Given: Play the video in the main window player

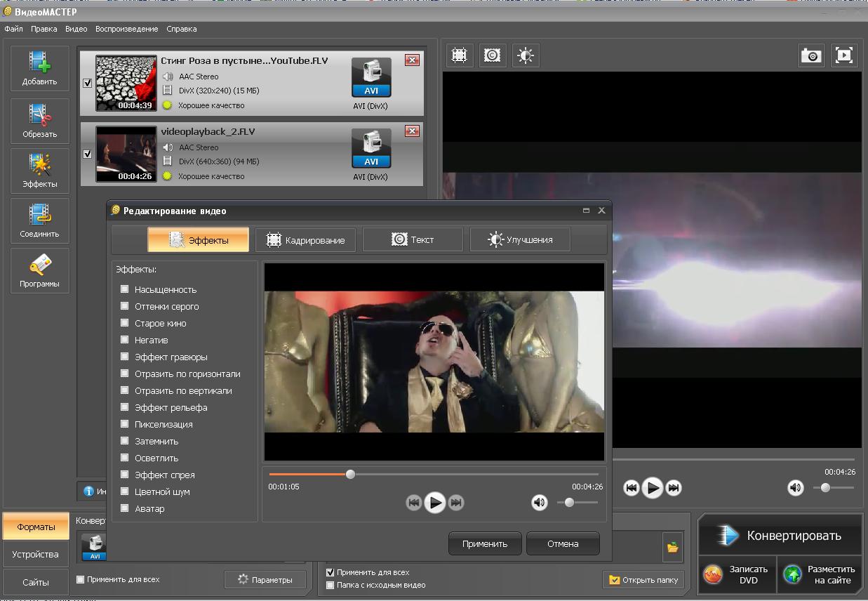Looking at the screenshot, I should (x=653, y=488).
